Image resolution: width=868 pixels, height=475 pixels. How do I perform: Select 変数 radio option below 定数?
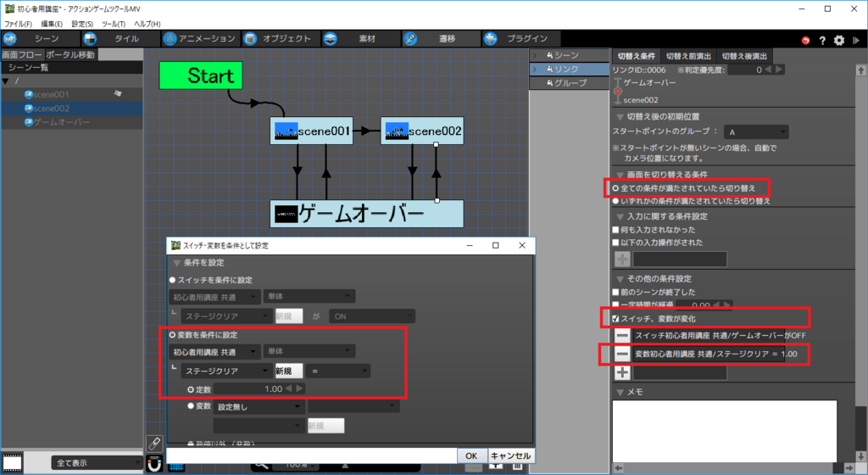(191, 405)
